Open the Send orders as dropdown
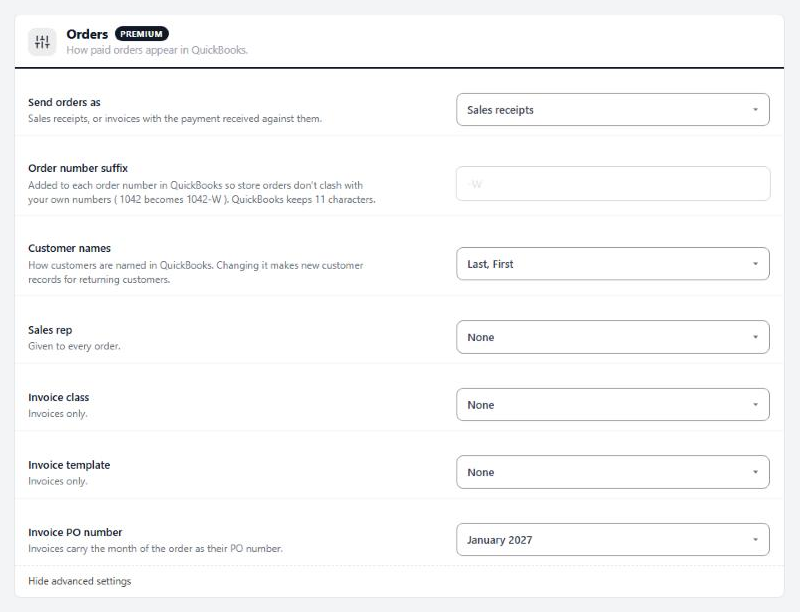This screenshot has width=800, height=612. click(x=613, y=110)
